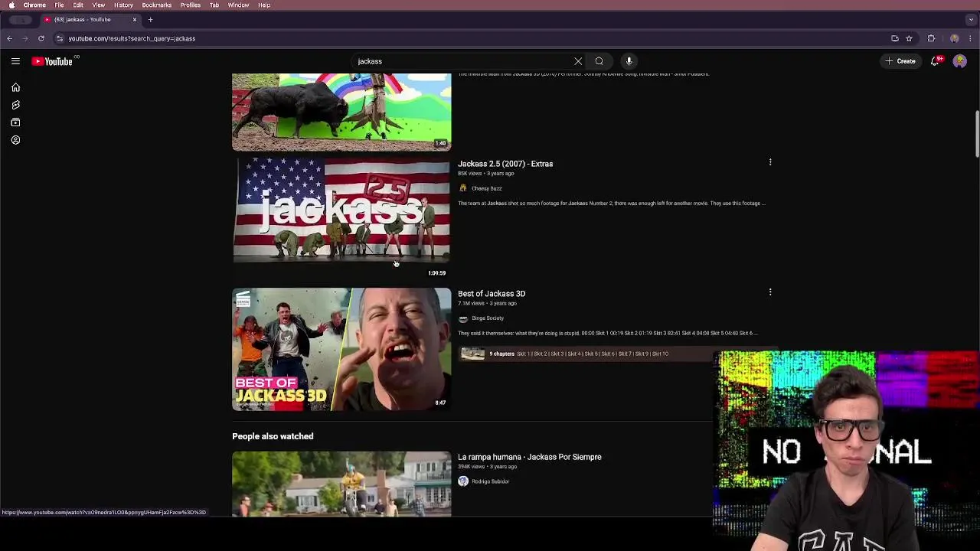The height and width of the screenshot is (551, 980).
Task: Expand the Chrome tab search dropdown
Action: [x=971, y=19]
